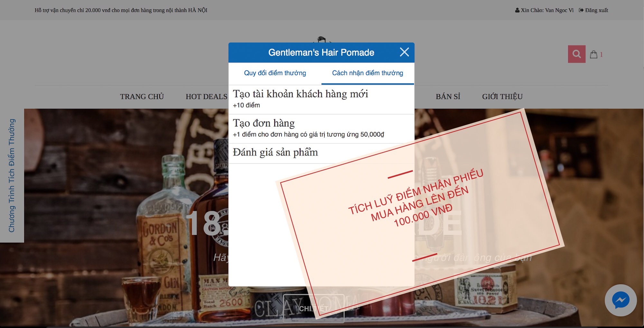Select the Cách nhận điểm thưởng tab
The width and height of the screenshot is (644, 328).
pyautogui.click(x=368, y=73)
